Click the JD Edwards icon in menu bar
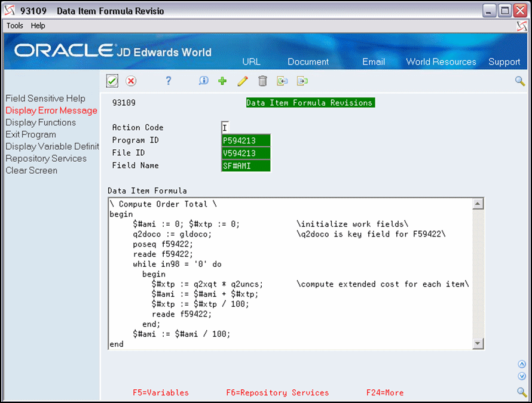Viewport: 532px width, 403px height. pyautogui.click(x=521, y=26)
